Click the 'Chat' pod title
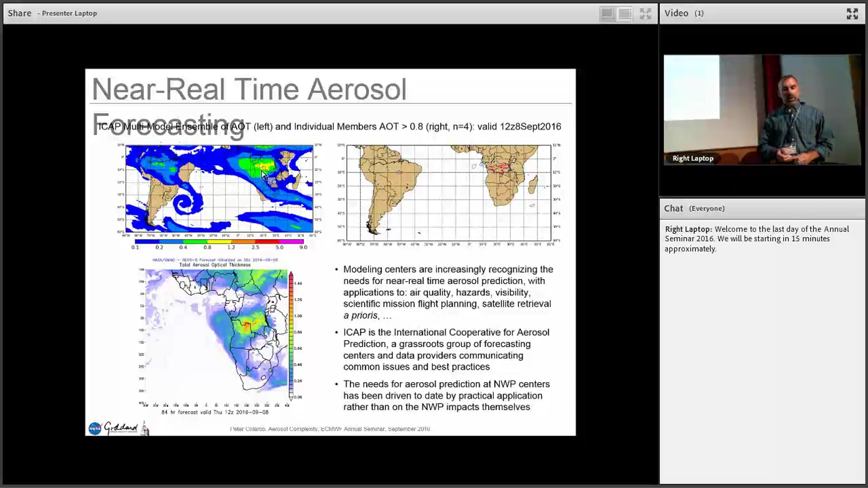The width and height of the screenshot is (868, 488). [673, 209]
